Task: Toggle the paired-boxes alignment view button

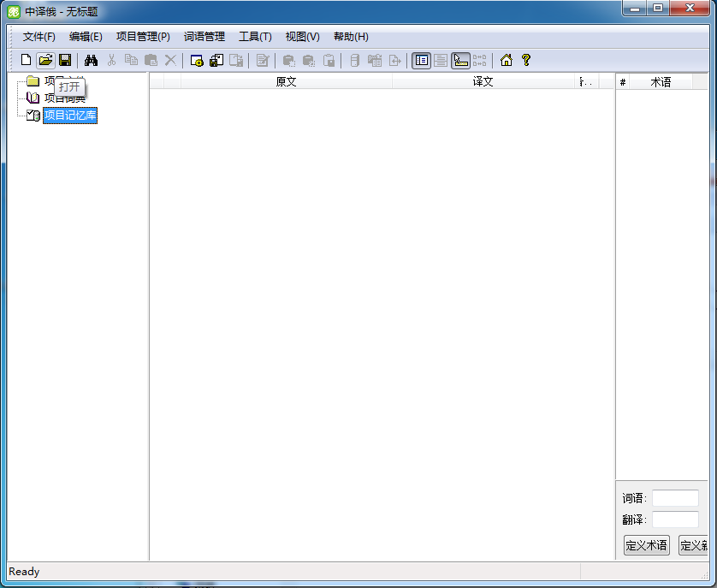Action: coord(480,60)
